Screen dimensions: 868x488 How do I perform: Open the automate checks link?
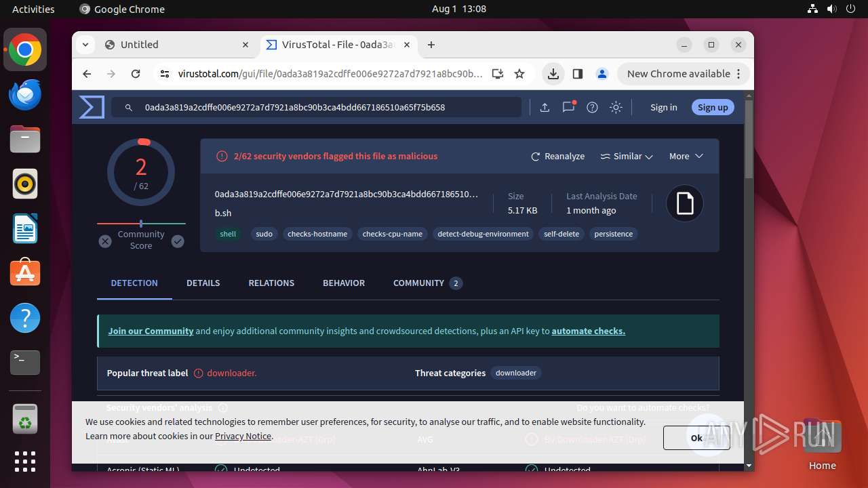tap(589, 331)
